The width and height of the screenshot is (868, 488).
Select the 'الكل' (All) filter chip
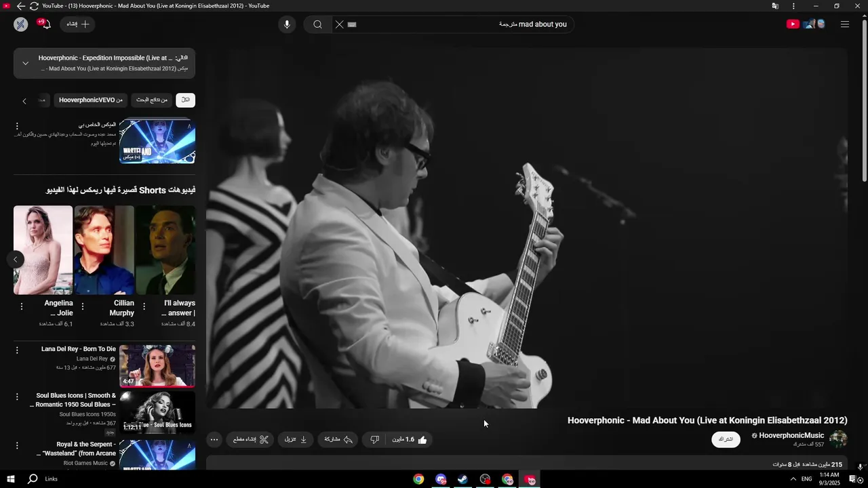185,100
